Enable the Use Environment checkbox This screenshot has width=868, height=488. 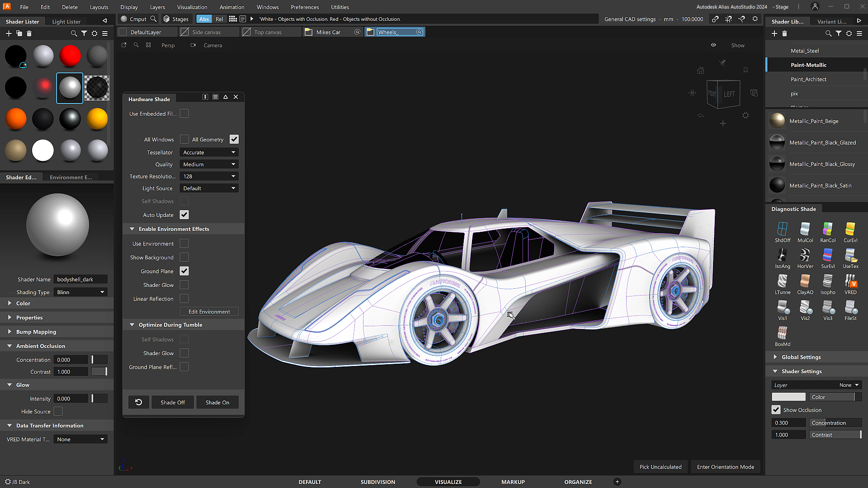[x=184, y=244]
